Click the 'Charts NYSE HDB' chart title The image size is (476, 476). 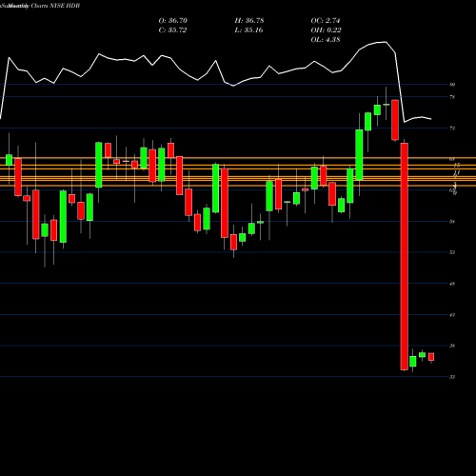(x=55, y=6)
